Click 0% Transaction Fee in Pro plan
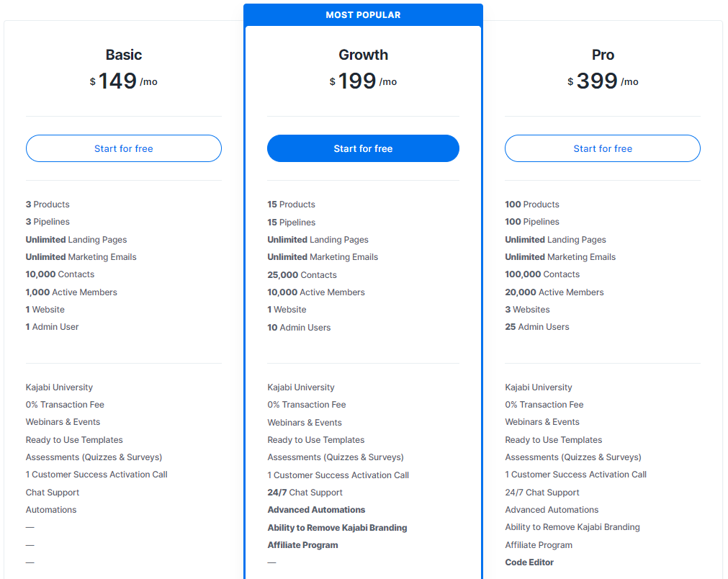Image resolution: width=728 pixels, height=579 pixels. pyautogui.click(x=544, y=405)
